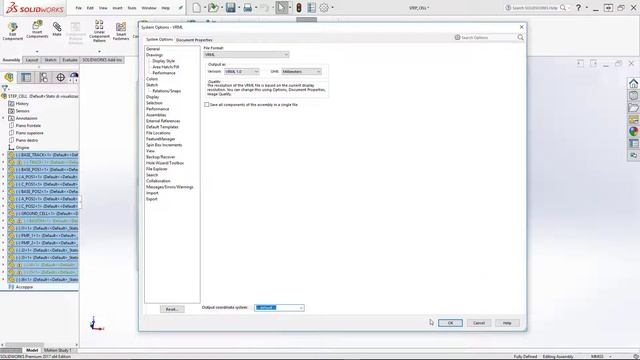Click the Insert Components tool
Screen dimensions: 640x360
[37, 29]
